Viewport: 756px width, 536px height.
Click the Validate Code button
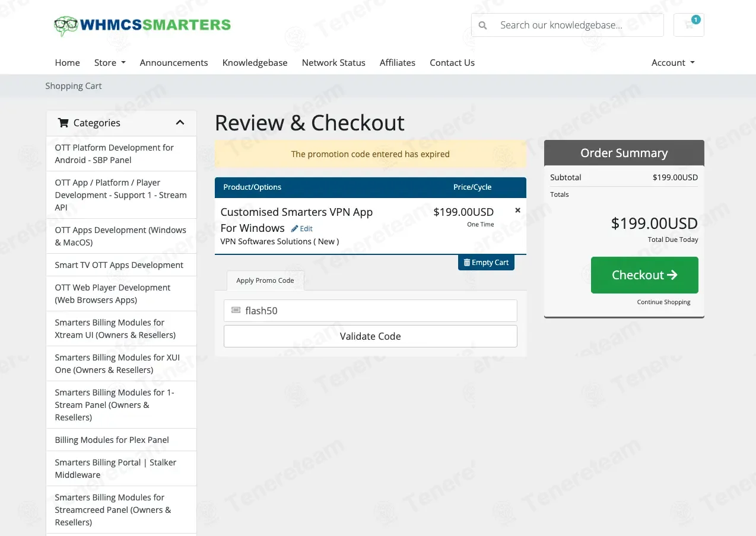370,336
